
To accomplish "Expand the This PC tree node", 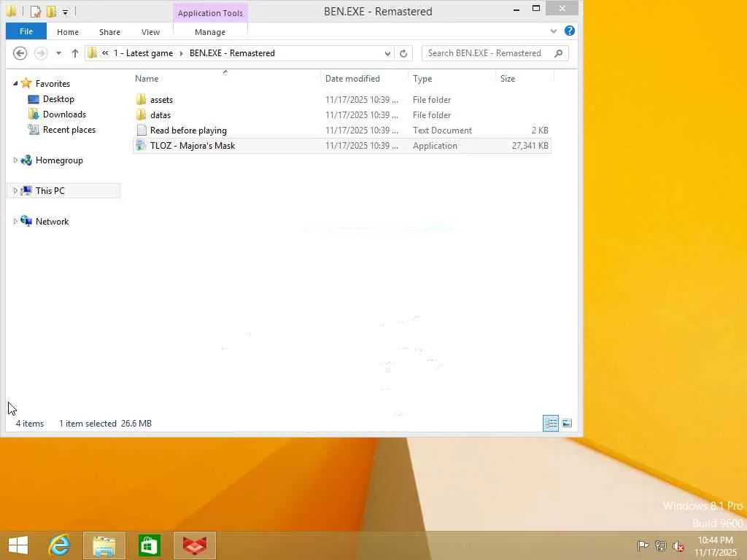I will click(x=15, y=191).
